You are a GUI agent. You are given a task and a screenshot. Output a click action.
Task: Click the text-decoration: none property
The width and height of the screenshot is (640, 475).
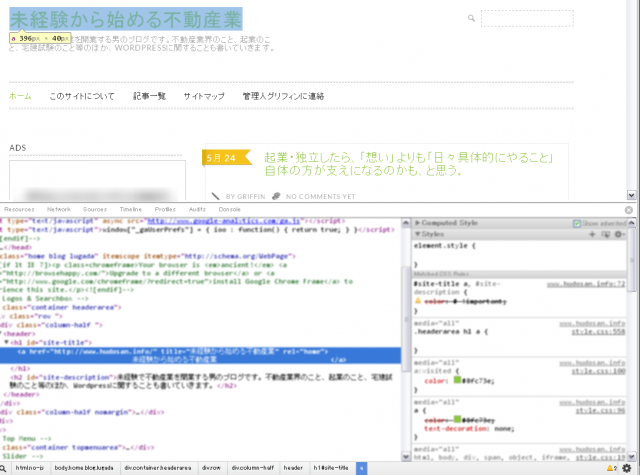469,428
